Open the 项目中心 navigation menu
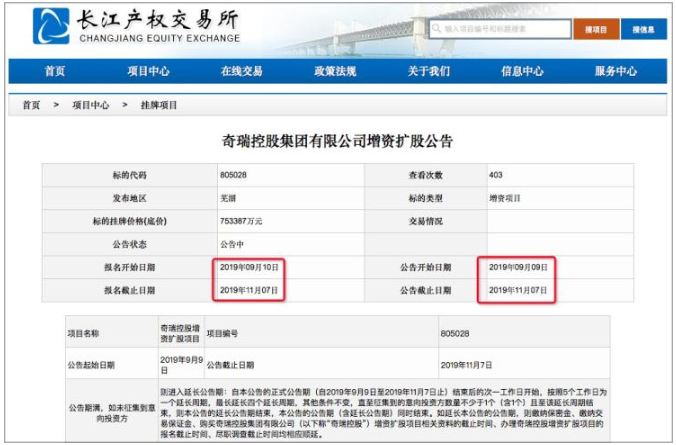The height and width of the screenshot is (445, 676). click(x=148, y=71)
